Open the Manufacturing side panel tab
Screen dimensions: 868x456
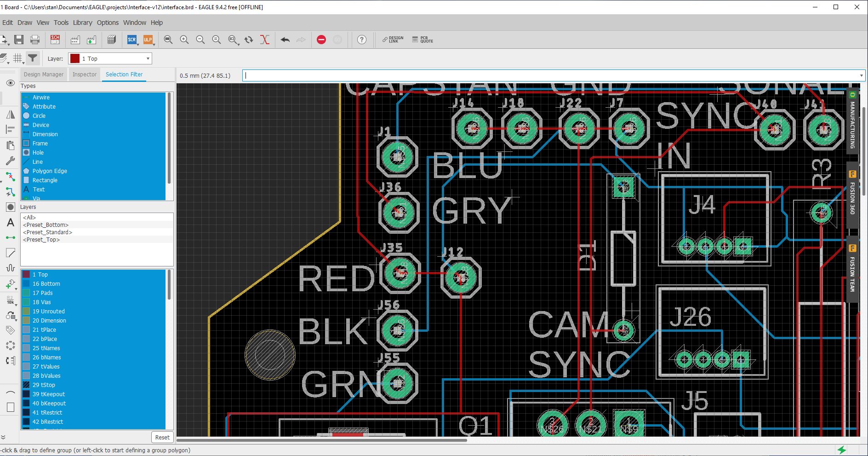(852, 121)
